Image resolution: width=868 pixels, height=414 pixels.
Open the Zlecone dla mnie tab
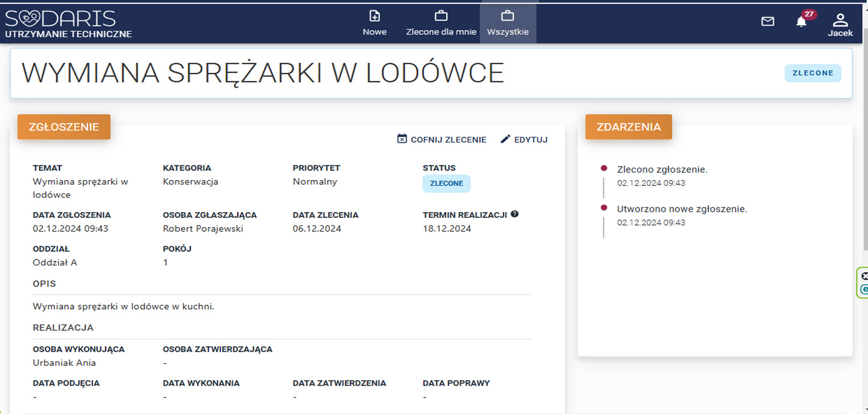tap(441, 24)
